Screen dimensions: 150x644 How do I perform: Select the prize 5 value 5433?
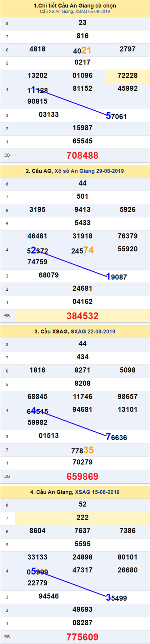[82, 223]
